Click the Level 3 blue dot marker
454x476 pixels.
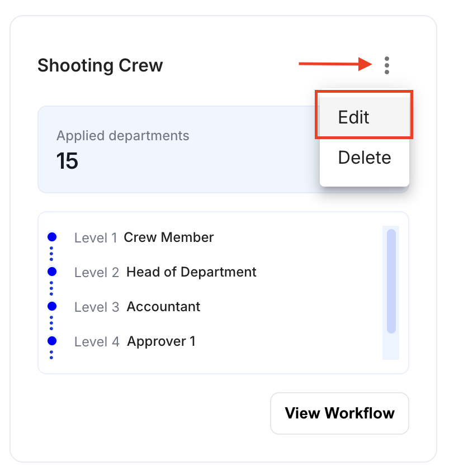[52, 306]
